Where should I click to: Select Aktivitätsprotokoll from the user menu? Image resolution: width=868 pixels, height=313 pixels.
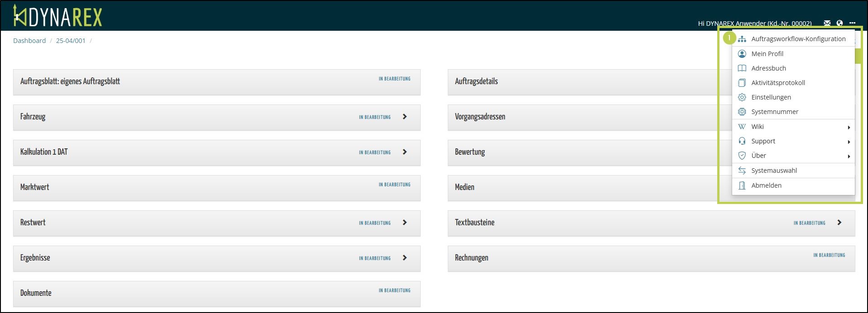(x=778, y=83)
